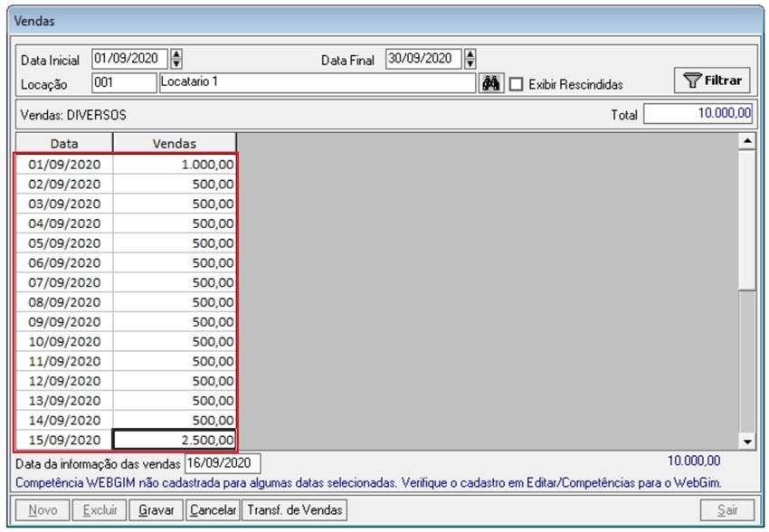Viewport: 769px width, 532px height.
Task: Select the 03/09/2020 date cell
Action: (x=64, y=204)
